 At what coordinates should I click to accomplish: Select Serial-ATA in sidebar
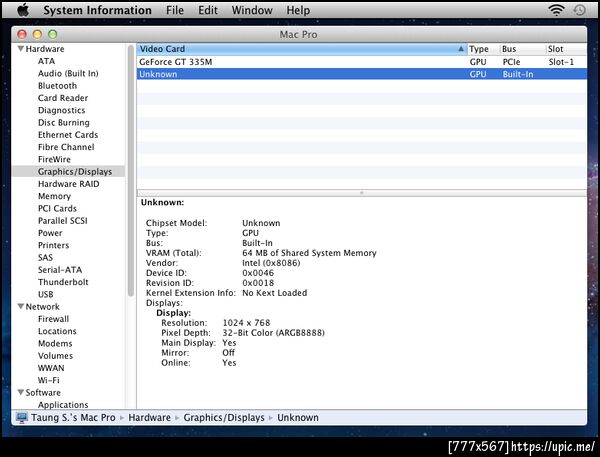coord(60,269)
